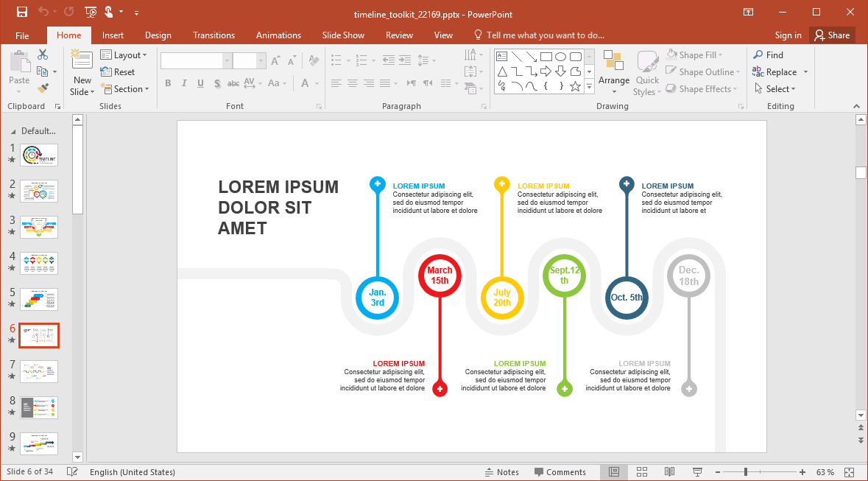Image resolution: width=868 pixels, height=481 pixels.
Task: Start Slide Show from status bar icon
Action: (x=696, y=472)
